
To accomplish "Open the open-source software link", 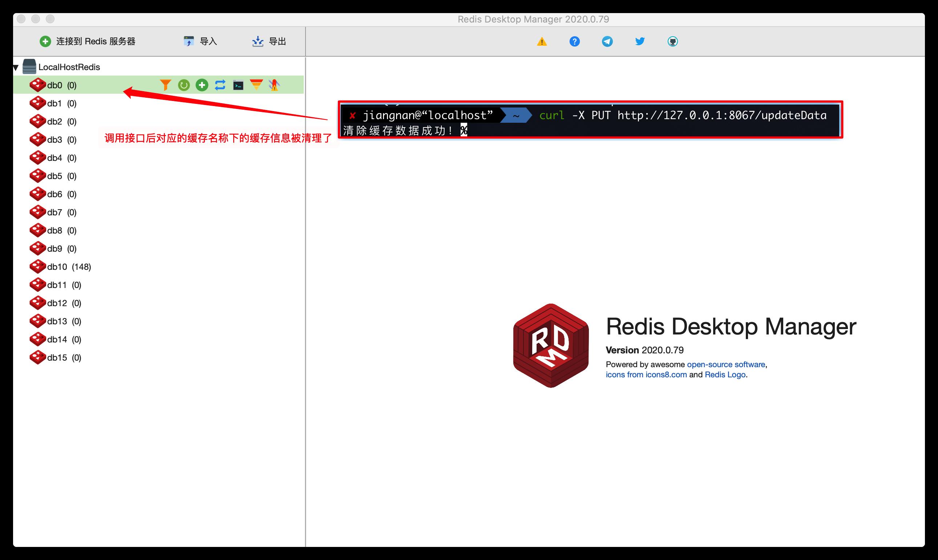I will tap(726, 364).
